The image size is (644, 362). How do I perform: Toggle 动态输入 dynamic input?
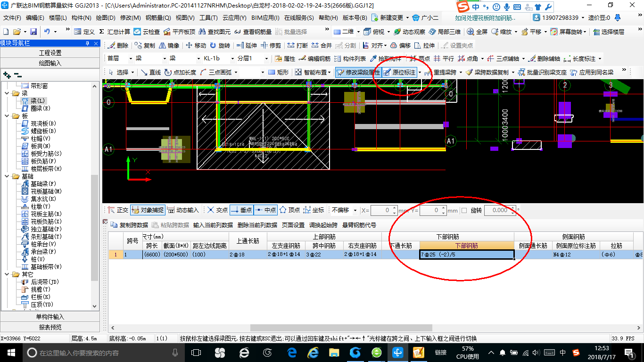coord(183,210)
